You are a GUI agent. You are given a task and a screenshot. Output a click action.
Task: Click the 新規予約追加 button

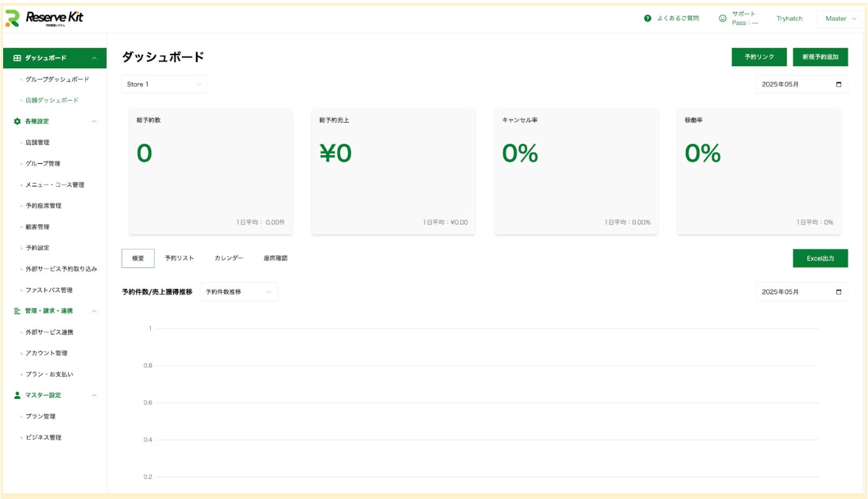[820, 57]
